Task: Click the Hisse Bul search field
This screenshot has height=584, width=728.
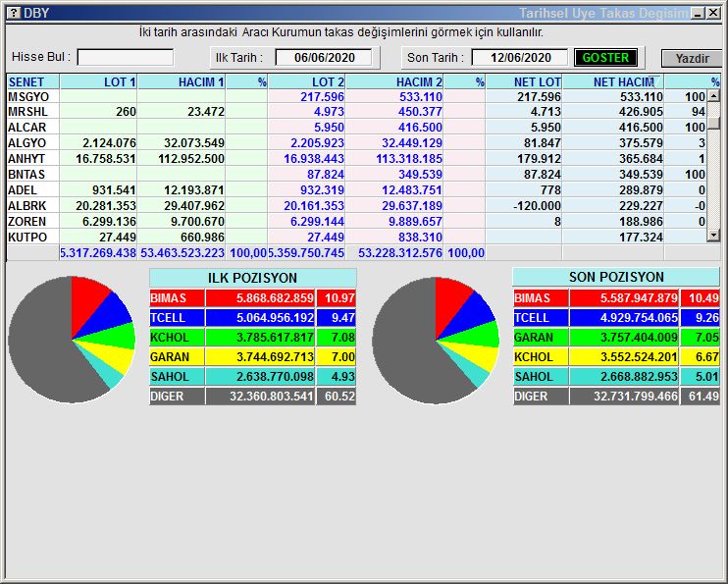Action: pyautogui.click(x=126, y=58)
